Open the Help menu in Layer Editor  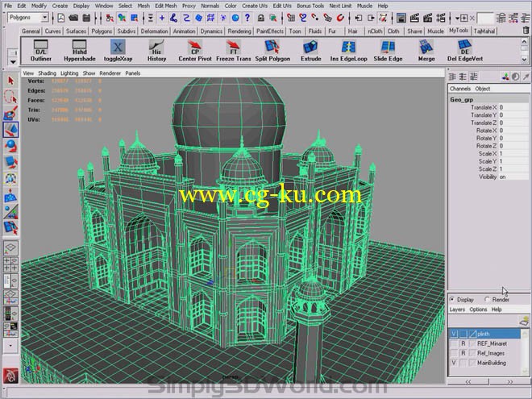pos(497,310)
